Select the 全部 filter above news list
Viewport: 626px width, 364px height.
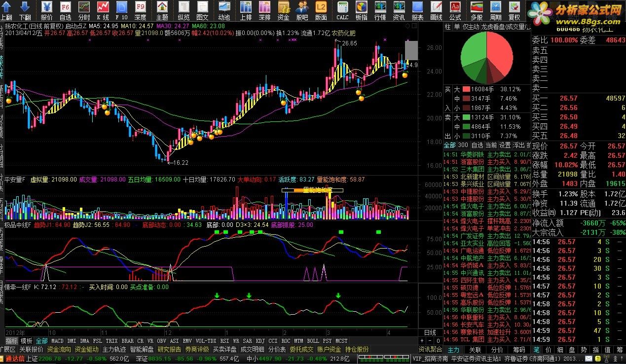click(x=449, y=146)
